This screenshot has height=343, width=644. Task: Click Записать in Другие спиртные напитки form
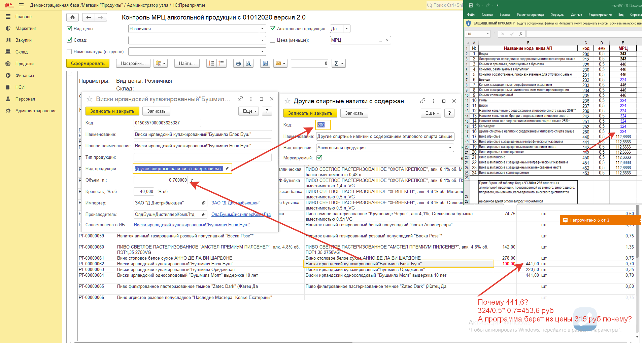click(354, 113)
